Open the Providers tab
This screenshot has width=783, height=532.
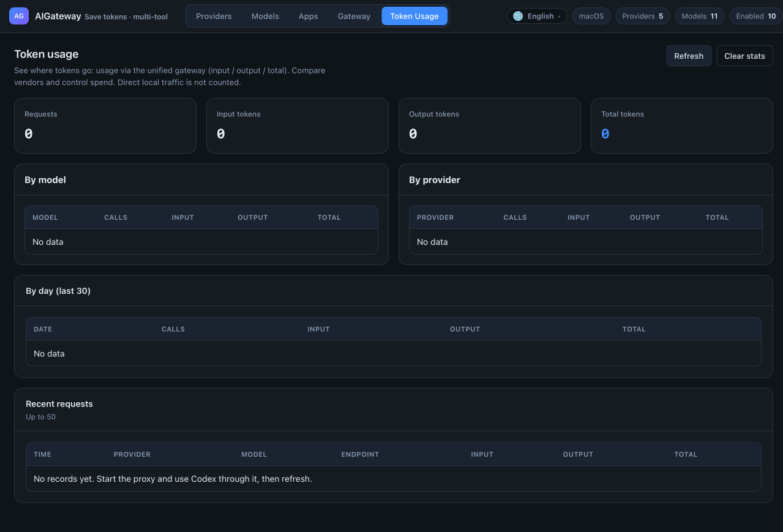click(x=214, y=16)
